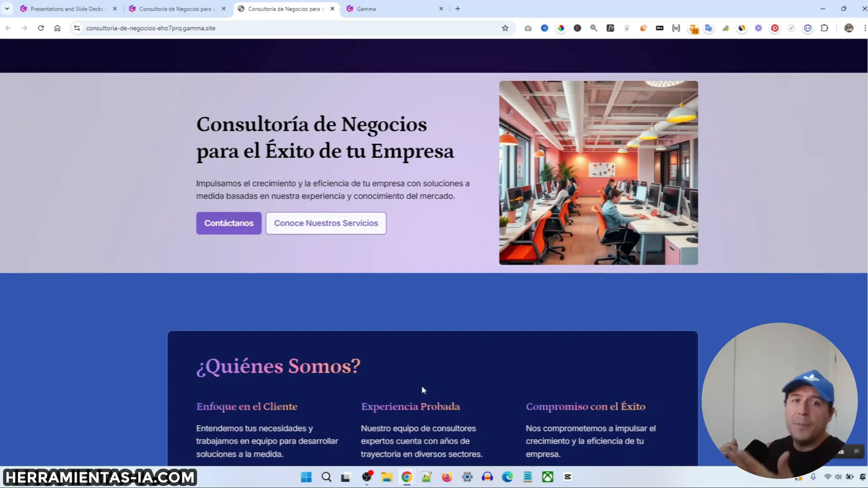Screen dimensions: 868x488
Task: Click the Pinterest save extension icon
Action: 776,28
